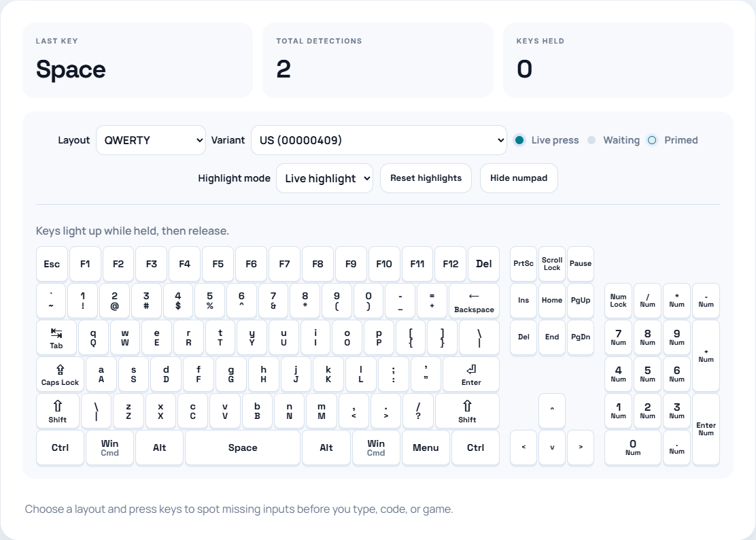Click the Num Lock key

(x=619, y=301)
